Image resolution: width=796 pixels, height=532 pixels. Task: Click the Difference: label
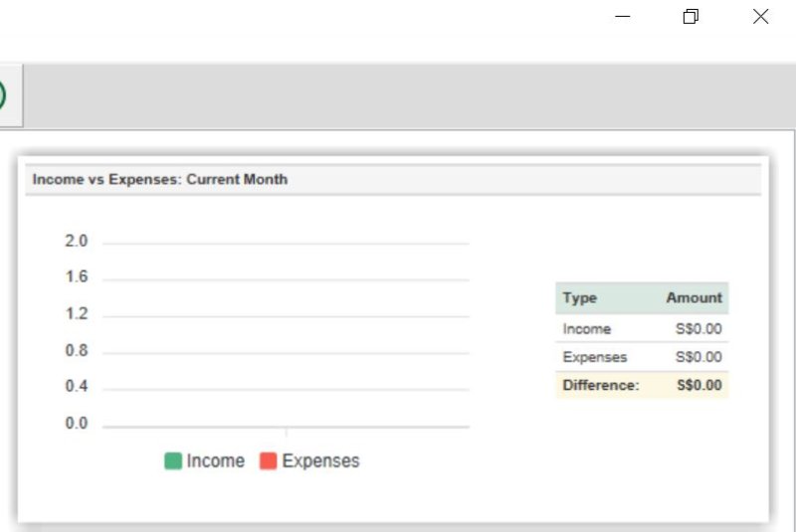(601, 386)
